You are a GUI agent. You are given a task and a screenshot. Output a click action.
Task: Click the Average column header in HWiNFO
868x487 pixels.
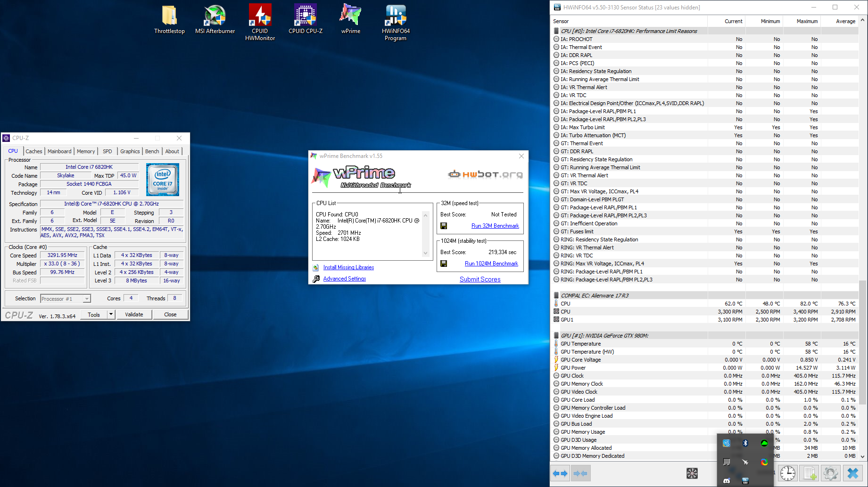[x=839, y=21]
